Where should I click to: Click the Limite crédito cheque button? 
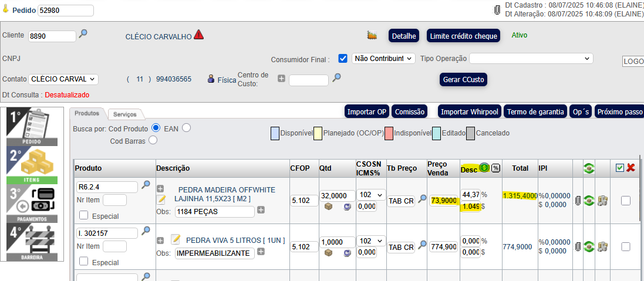[x=463, y=36]
